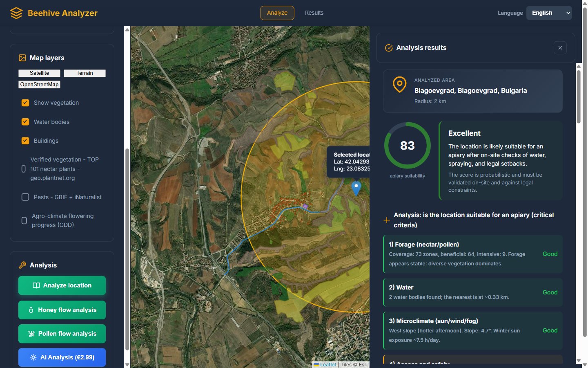Image resolution: width=588 pixels, height=368 pixels.
Task: Click the flower icon on Pollen flow analysis
Action: 31,334
